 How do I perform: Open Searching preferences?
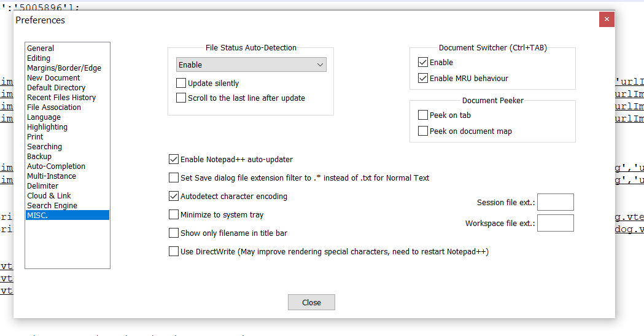68,147
